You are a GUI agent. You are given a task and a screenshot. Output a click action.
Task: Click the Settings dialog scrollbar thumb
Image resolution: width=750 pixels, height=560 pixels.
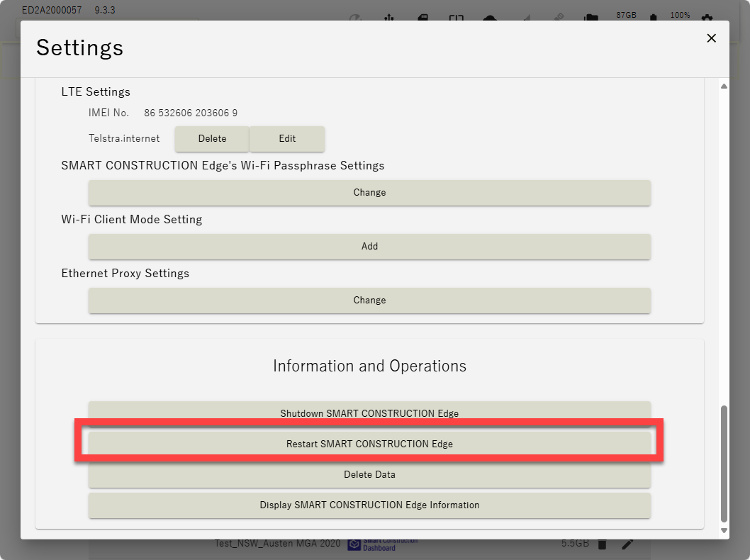724,464
